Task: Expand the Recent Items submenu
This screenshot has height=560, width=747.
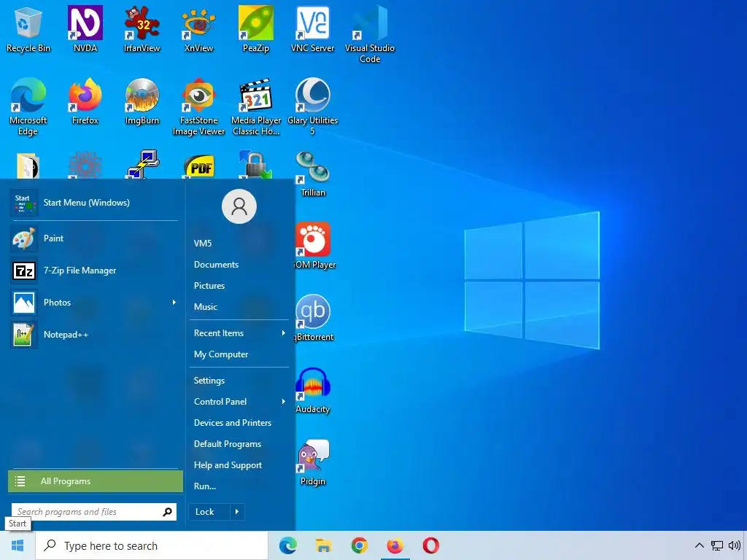Action: (x=284, y=332)
